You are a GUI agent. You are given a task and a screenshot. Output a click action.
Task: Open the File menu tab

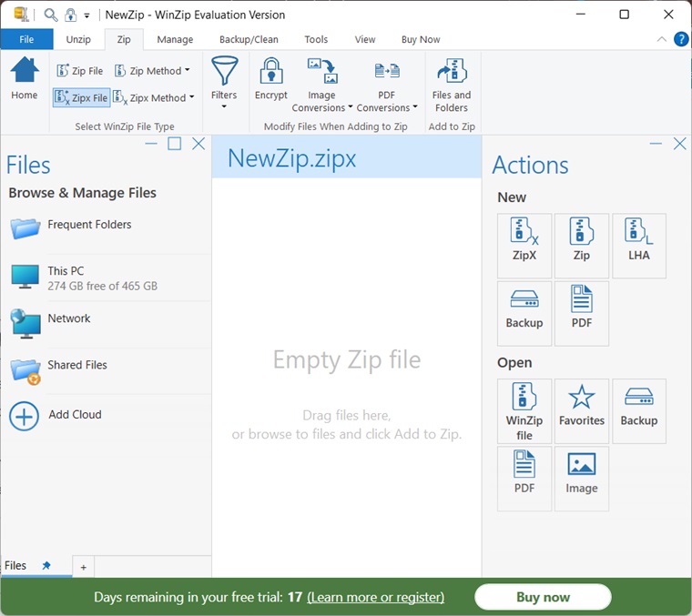[26, 39]
